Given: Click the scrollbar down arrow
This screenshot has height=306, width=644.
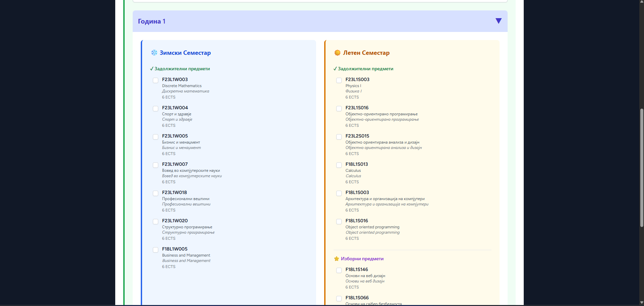Looking at the screenshot, I should click(x=641, y=303).
